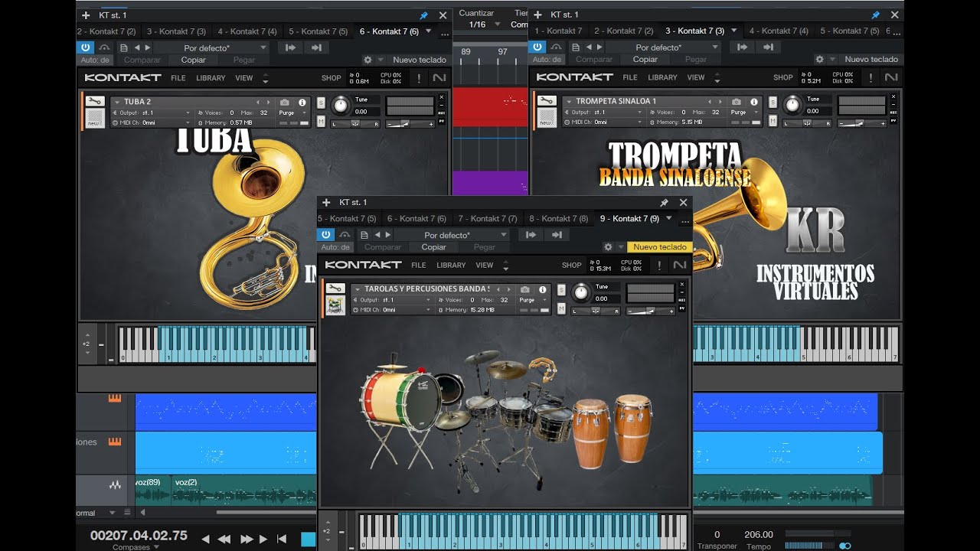This screenshot has height=551, width=980.
Task: Open Purge dropdown in Tarolas y Percusiones instrument
Action: click(533, 300)
